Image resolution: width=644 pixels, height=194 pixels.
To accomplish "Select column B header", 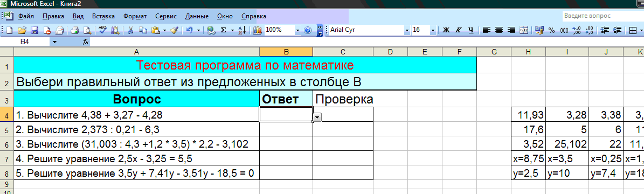I will pyautogui.click(x=286, y=51).
